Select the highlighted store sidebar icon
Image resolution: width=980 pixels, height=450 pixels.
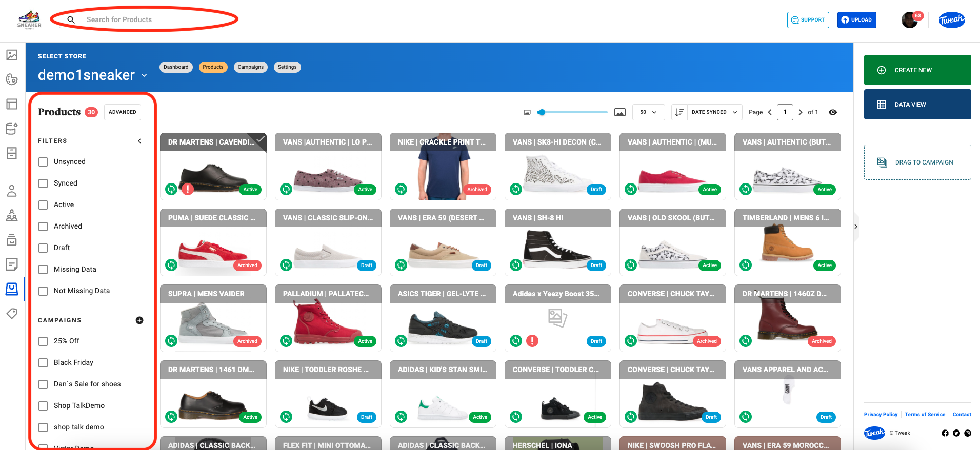(x=12, y=289)
